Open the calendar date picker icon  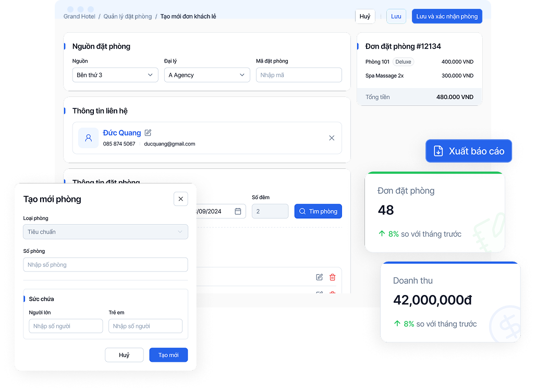pos(238,211)
